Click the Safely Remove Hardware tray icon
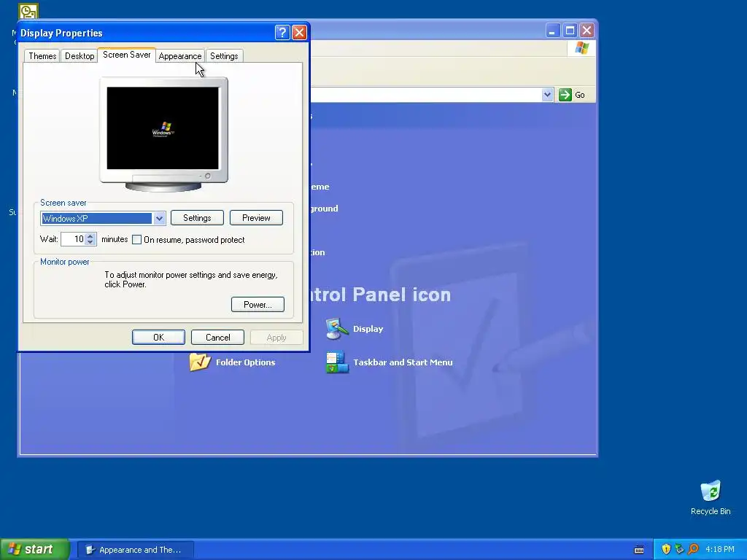747x560 pixels. tap(679, 549)
